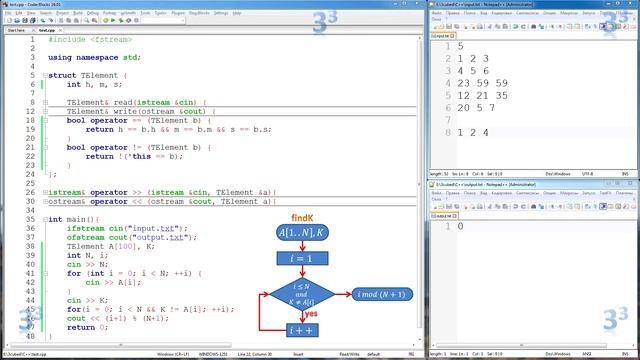Click Replace icon in Code::Blocks toolbar
This screenshot has width=640, height=360.
[95, 20]
